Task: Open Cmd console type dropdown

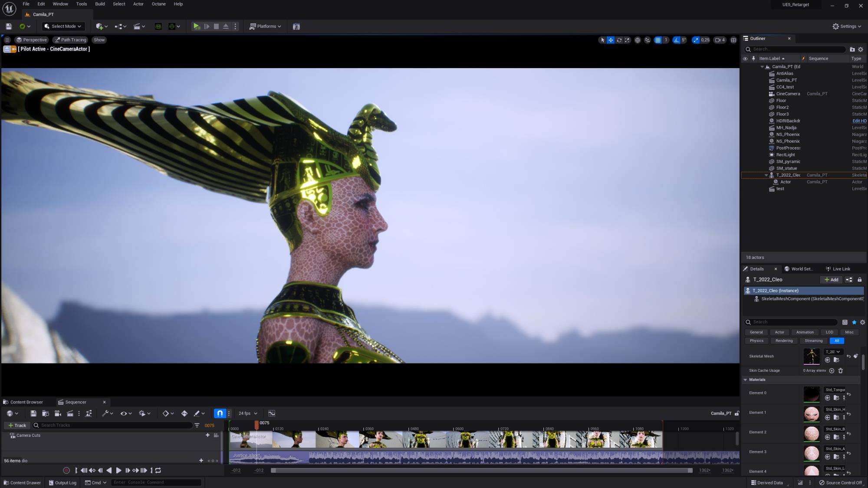Action: 96,482
